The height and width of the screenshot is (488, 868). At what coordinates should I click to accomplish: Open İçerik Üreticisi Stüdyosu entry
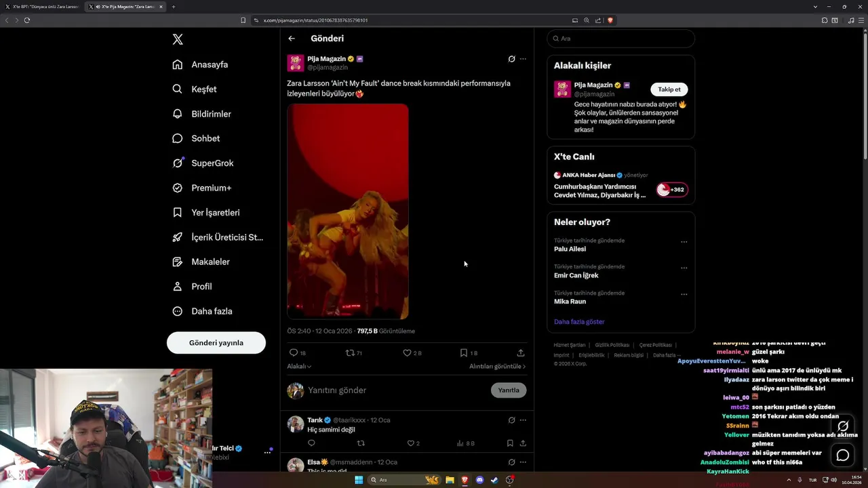coord(218,237)
